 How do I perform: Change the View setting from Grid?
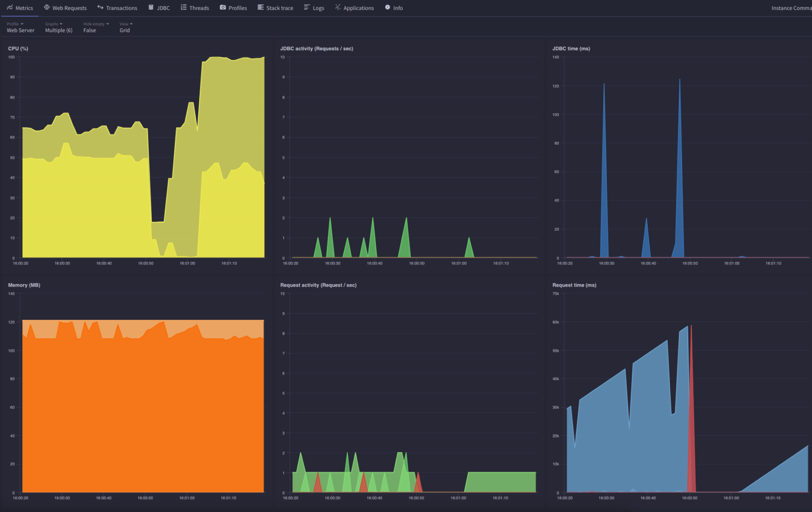click(125, 27)
